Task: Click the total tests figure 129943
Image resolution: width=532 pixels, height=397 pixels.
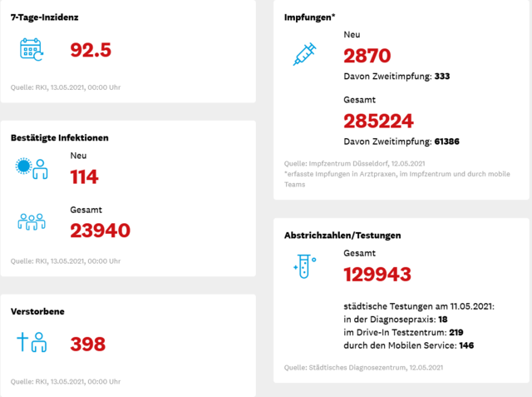Action: pyautogui.click(x=377, y=275)
